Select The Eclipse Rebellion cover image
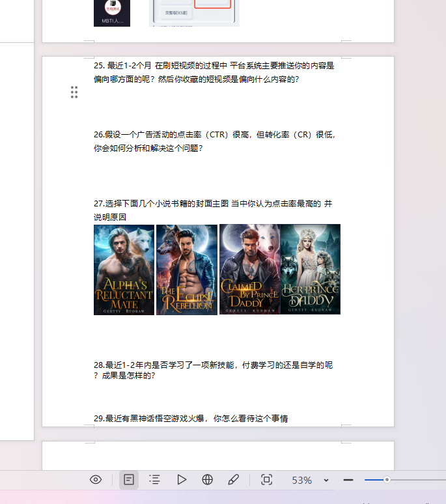Viewport: 446px width, 504px height. click(187, 270)
